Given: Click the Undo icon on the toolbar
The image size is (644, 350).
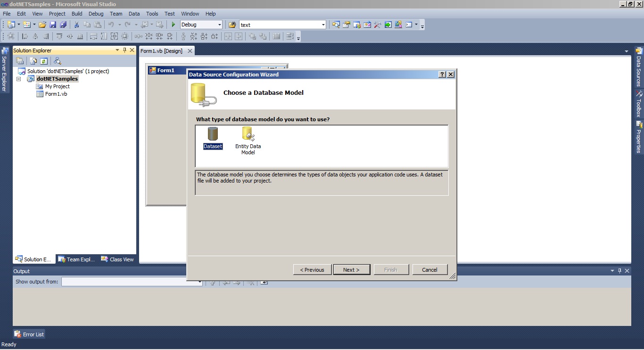Looking at the screenshot, I should [112, 24].
